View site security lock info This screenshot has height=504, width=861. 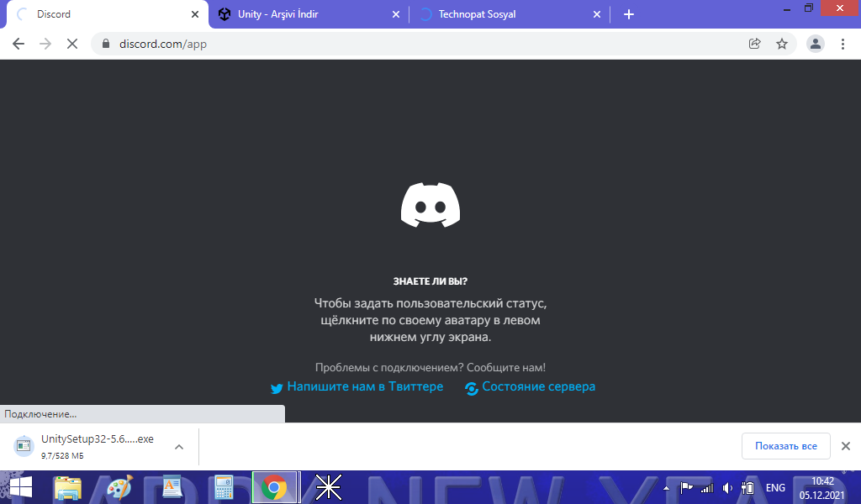[x=107, y=44]
